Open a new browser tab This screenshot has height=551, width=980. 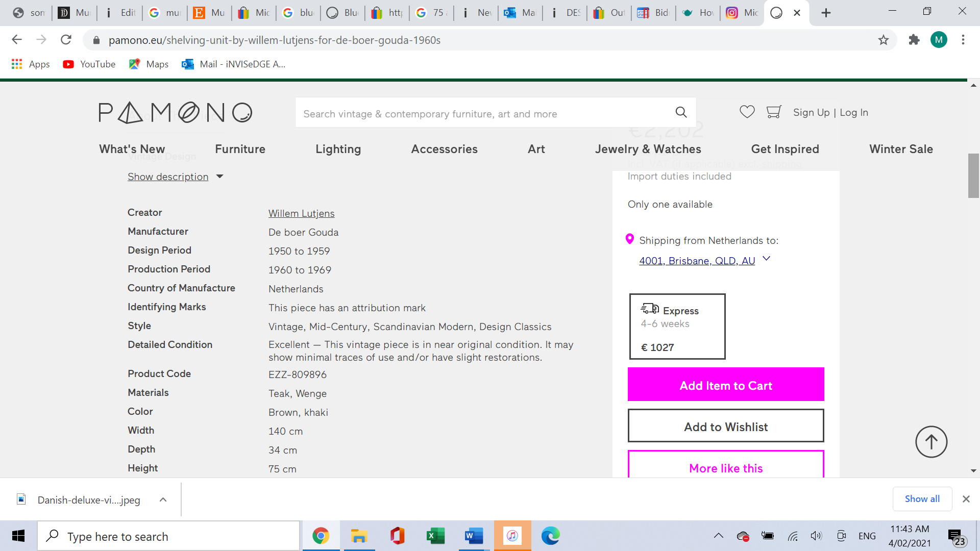[x=826, y=13]
